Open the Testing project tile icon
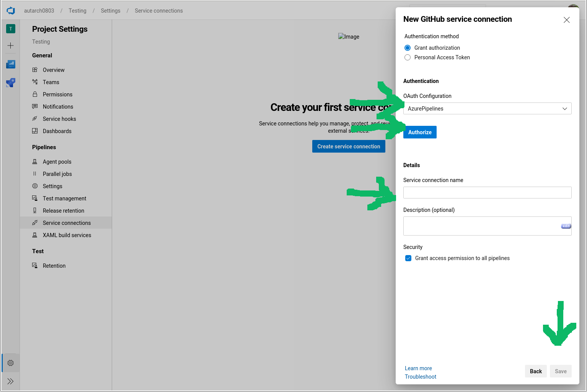 pos(11,29)
